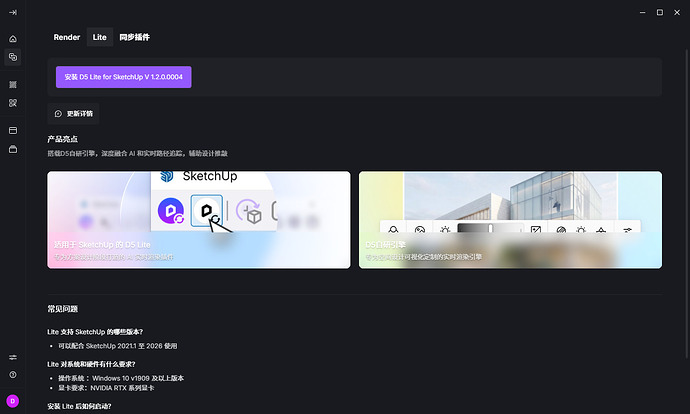The image size is (690, 414).
Task: Click the gradient slider in engine card
Action: (490, 230)
